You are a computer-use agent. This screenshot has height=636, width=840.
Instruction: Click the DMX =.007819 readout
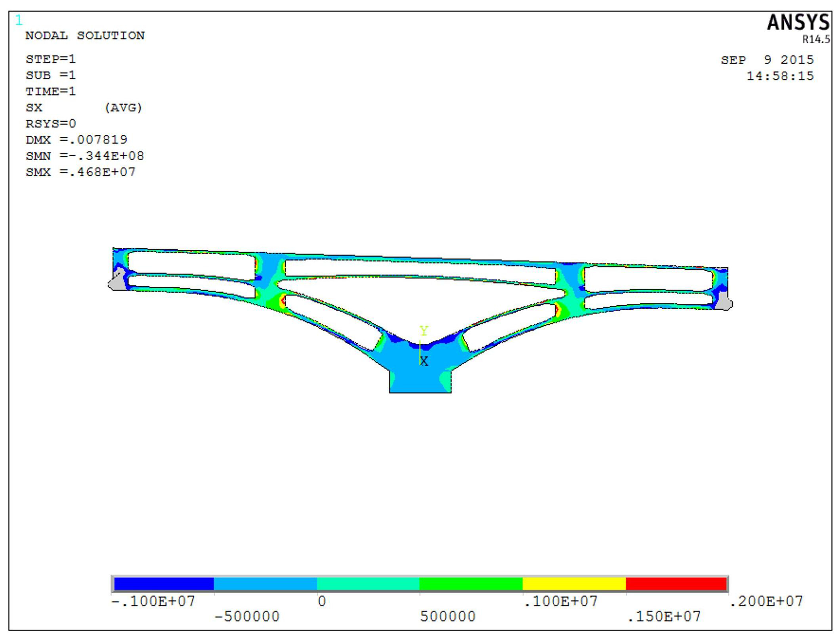click(76, 140)
